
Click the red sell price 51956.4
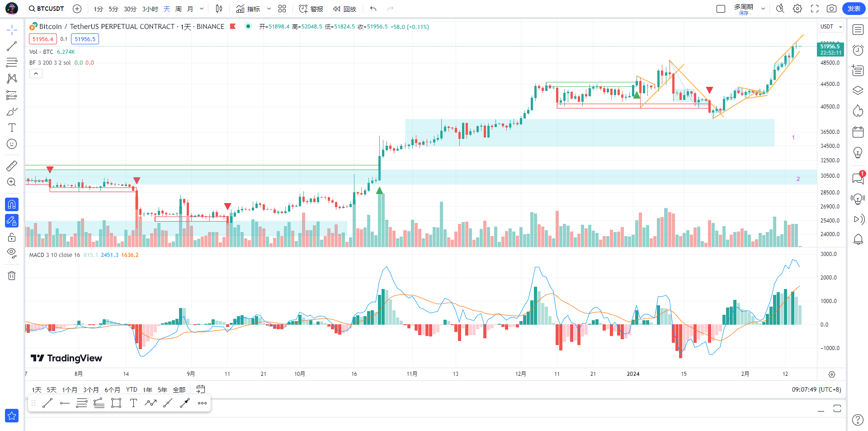[43, 39]
